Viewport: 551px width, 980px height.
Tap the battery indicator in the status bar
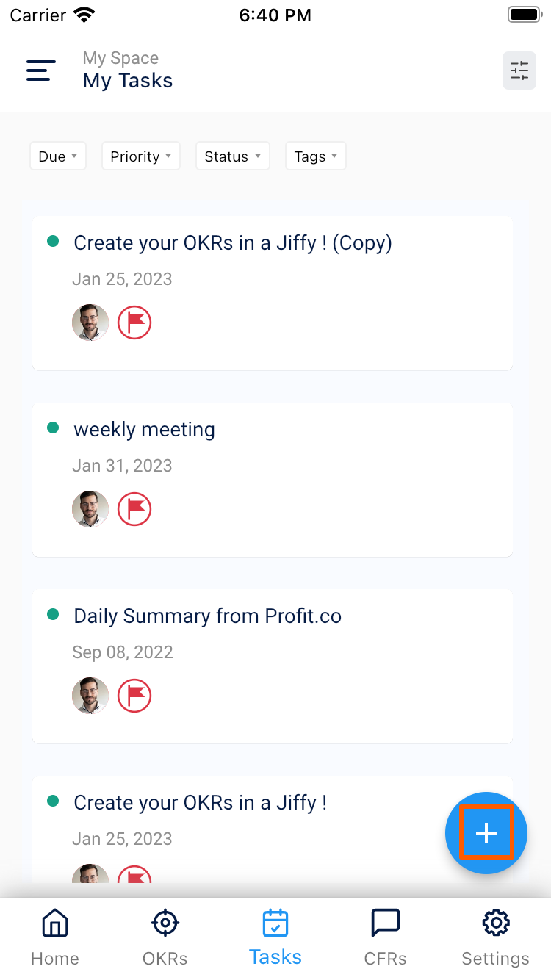(x=524, y=13)
